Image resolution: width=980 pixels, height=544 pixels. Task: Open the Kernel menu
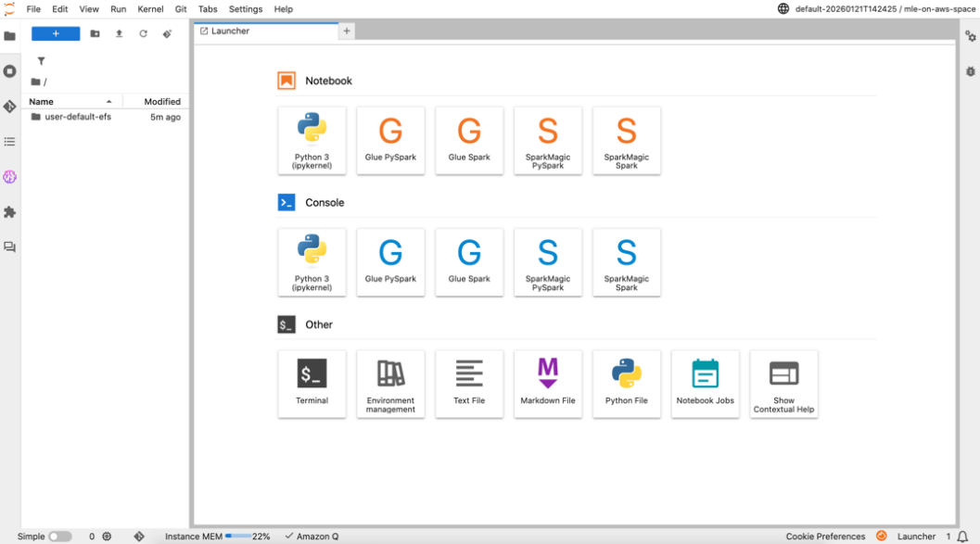(150, 9)
